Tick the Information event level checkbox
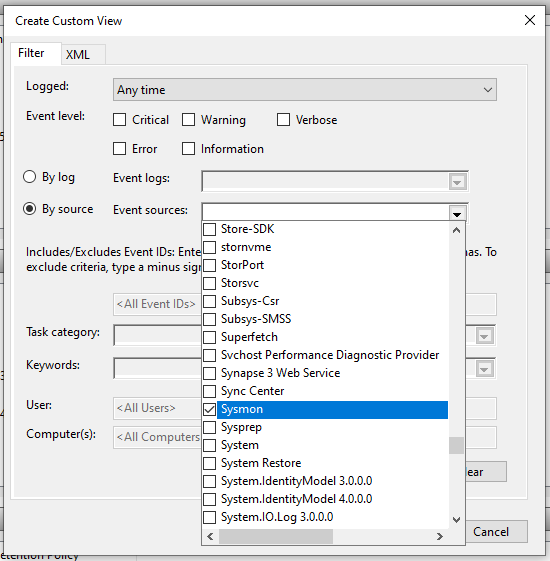Screen dimensions: 550x561 pyautogui.click(x=189, y=148)
